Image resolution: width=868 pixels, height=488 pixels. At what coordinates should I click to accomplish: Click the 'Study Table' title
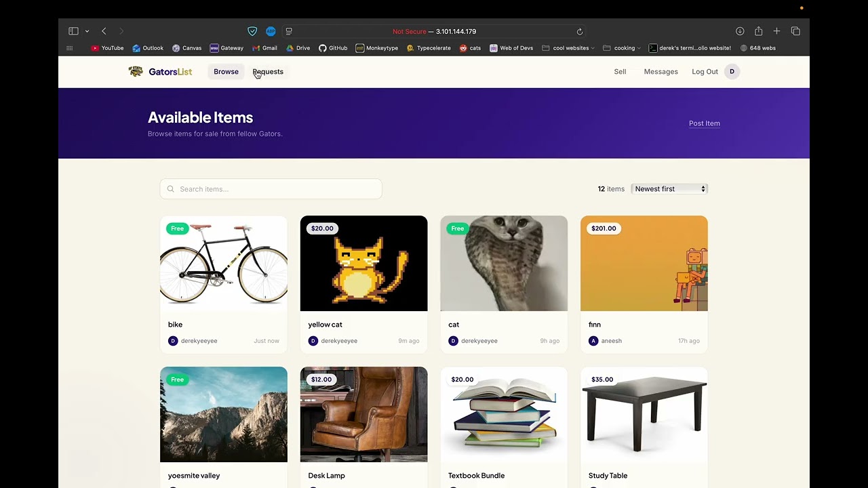coord(608,476)
